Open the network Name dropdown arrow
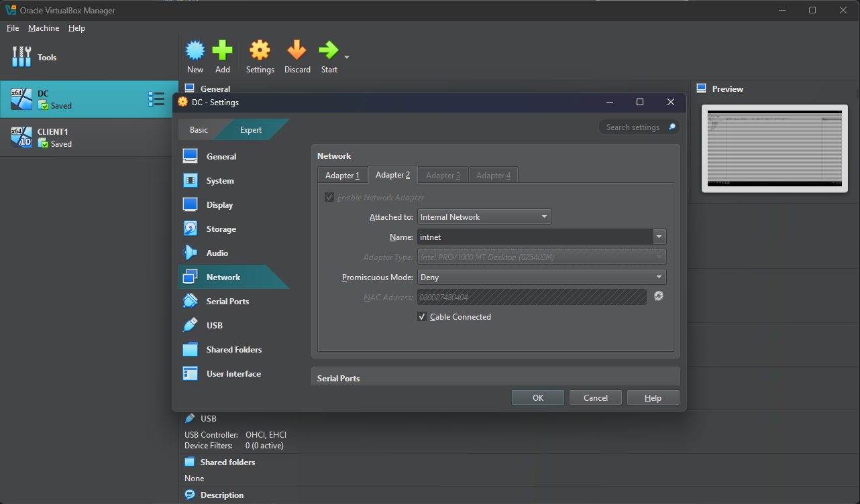 (x=659, y=237)
